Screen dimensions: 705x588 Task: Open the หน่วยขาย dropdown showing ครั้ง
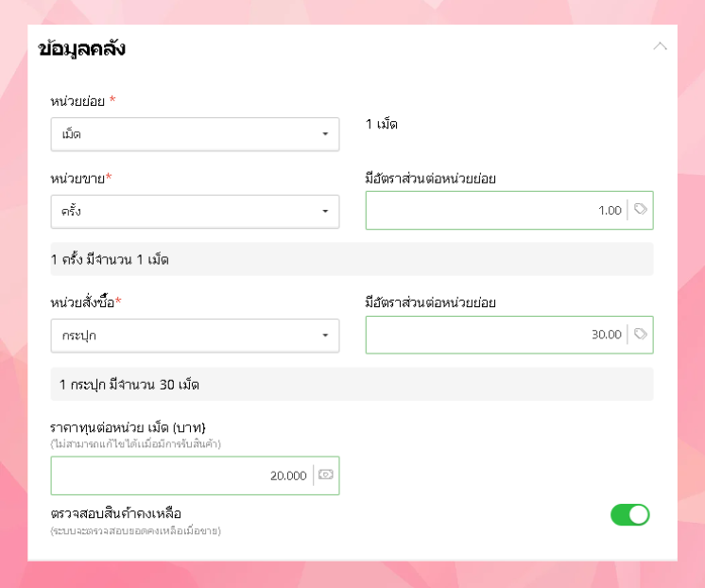195,211
